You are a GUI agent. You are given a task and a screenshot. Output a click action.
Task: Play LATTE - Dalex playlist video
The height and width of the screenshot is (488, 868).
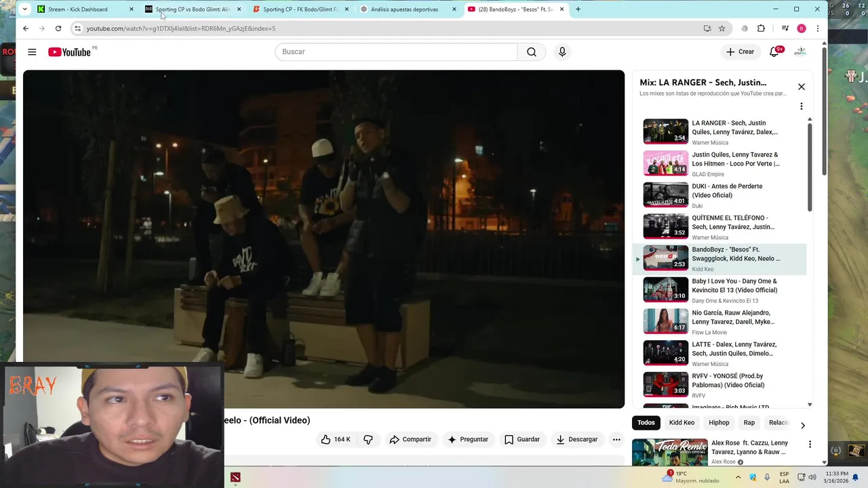point(719,353)
